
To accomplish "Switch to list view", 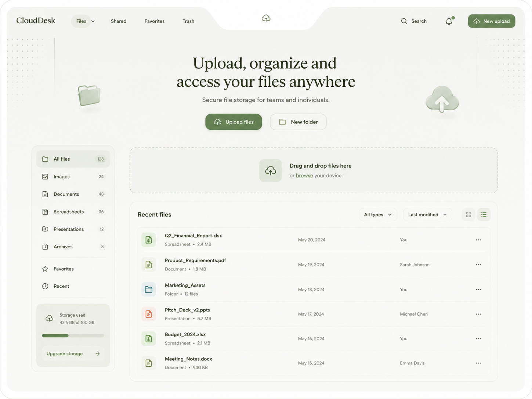I will pos(484,215).
